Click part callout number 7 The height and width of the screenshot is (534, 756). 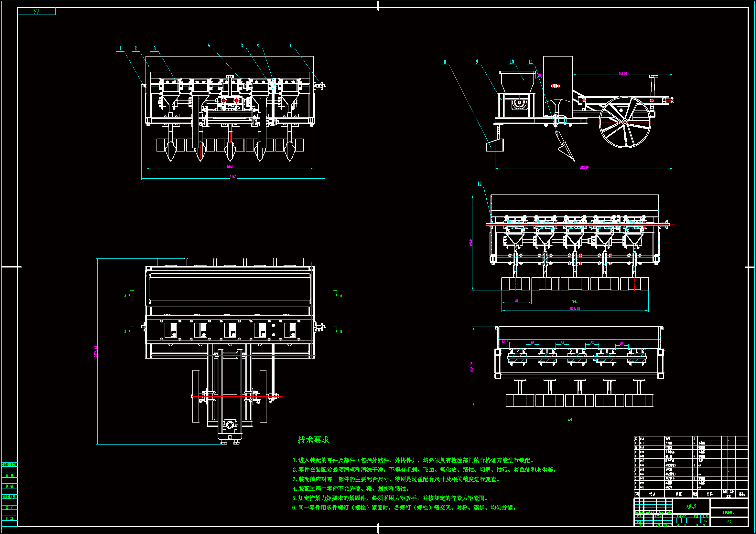(290, 45)
